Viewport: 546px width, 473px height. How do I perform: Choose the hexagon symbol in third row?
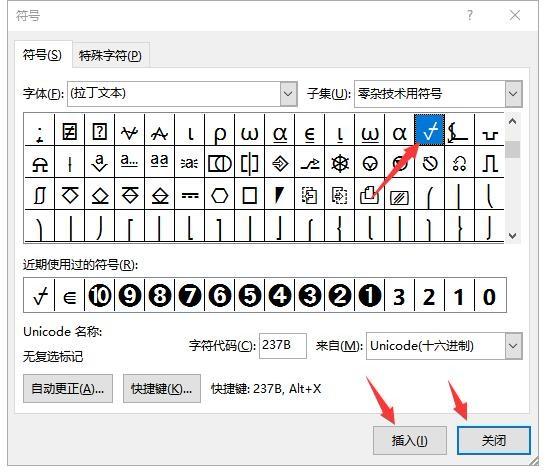click(x=220, y=195)
